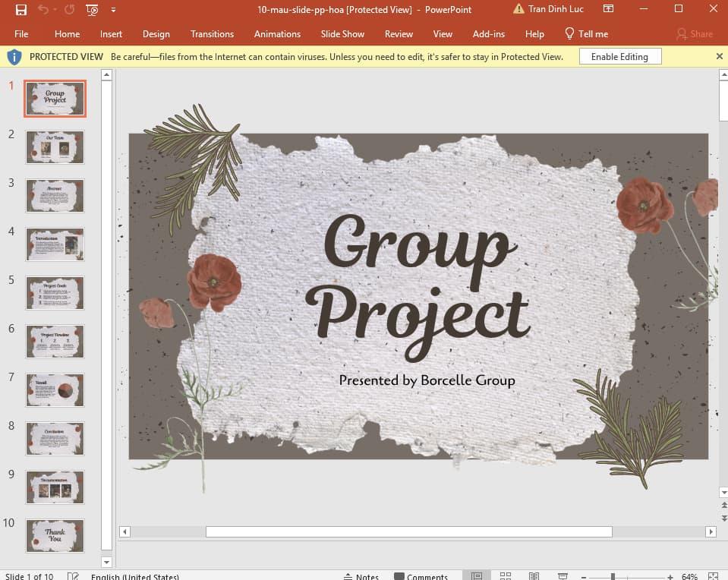Open the spell check language selector

[135, 575]
